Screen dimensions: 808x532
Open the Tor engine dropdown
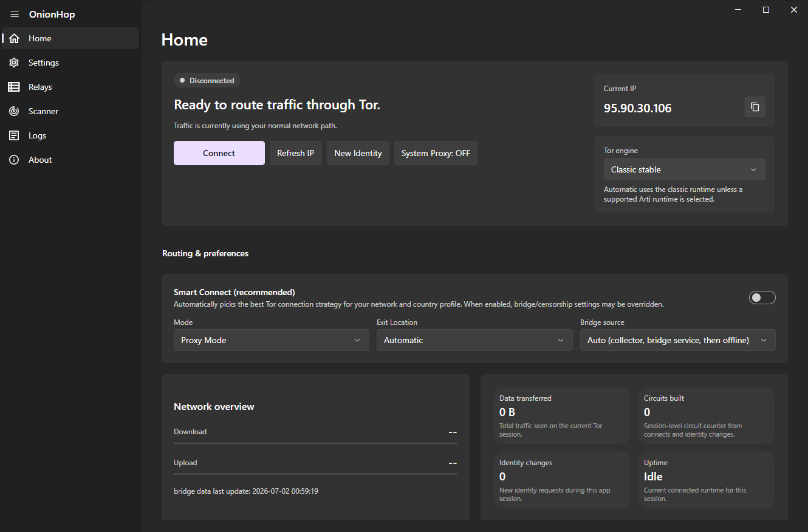(684, 169)
